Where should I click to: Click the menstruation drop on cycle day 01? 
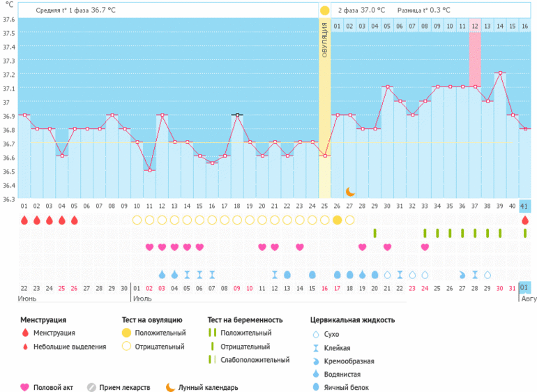pyautogui.click(x=24, y=220)
